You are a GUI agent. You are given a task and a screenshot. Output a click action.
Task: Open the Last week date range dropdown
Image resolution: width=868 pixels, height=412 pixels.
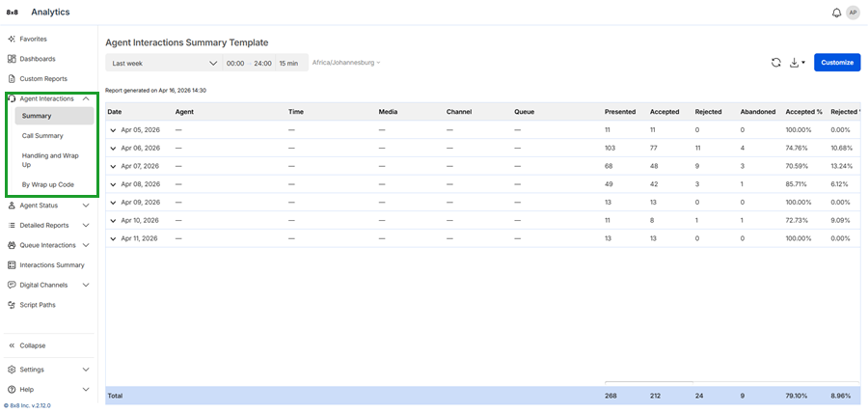[x=164, y=63]
